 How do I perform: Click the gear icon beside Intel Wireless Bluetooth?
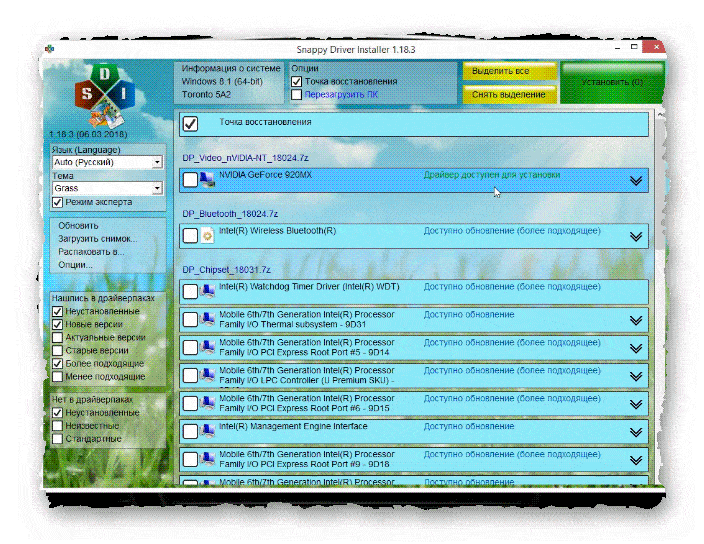pos(207,236)
